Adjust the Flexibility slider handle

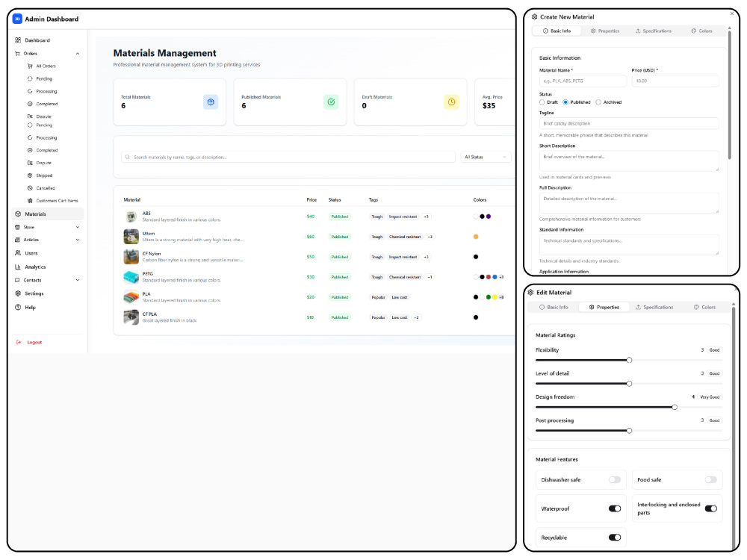tap(629, 361)
